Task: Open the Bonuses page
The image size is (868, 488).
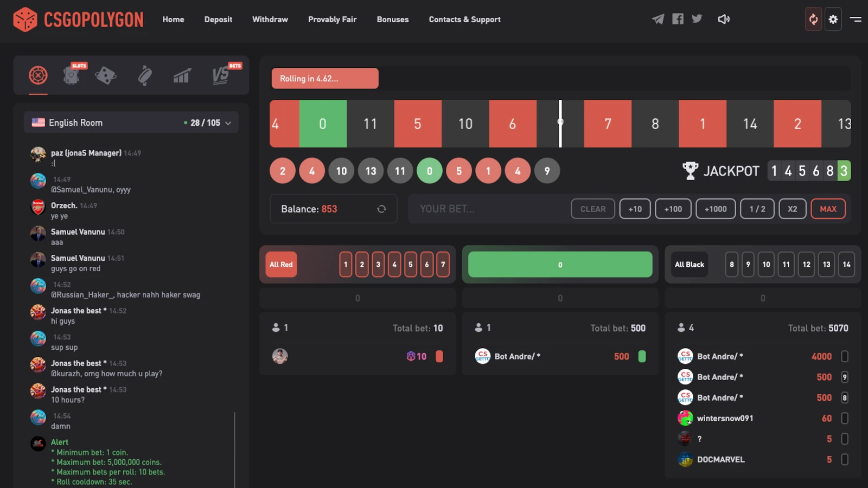Action: (393, 20)
